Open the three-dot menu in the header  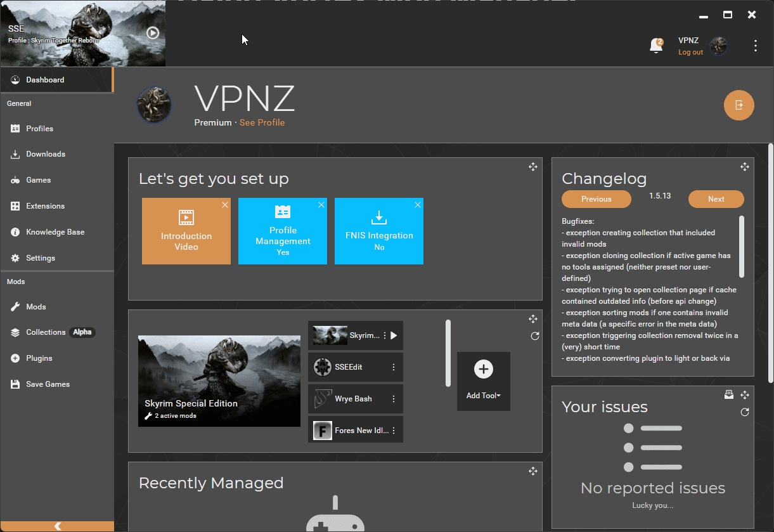(x=755, y=46)
